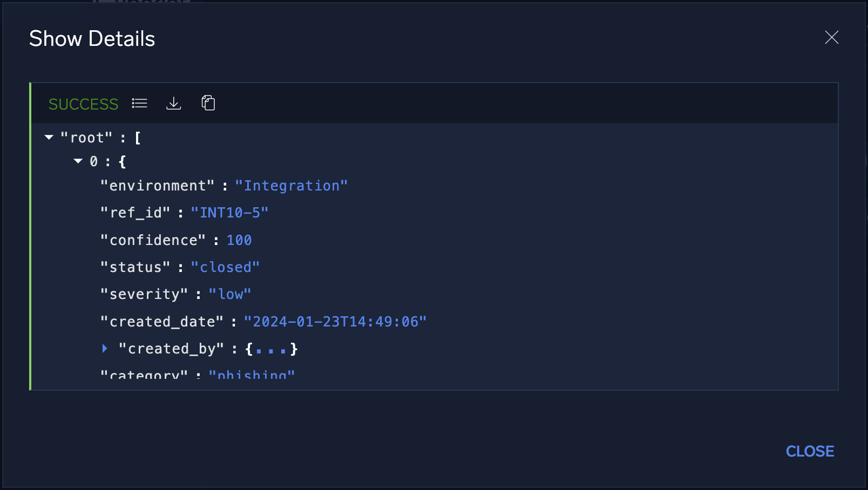868x490 pixels.
Task: Click the SUCCESS status label
Action: (83, 104)
